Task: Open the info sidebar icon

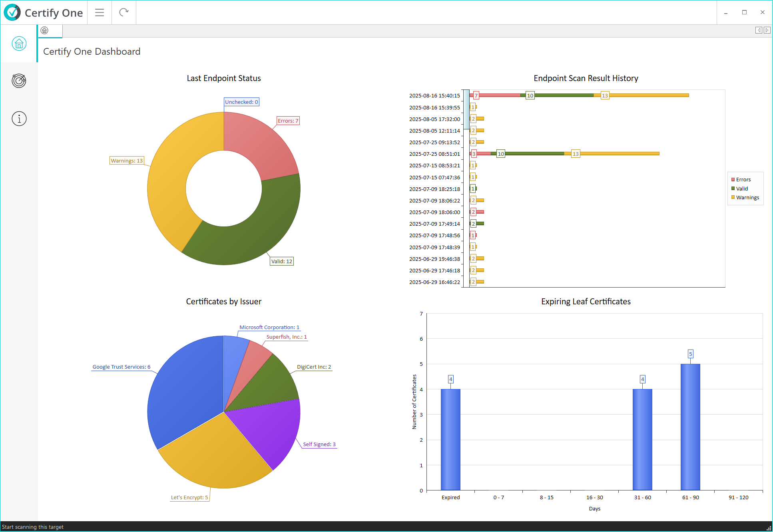Action: tap(19, 119)
